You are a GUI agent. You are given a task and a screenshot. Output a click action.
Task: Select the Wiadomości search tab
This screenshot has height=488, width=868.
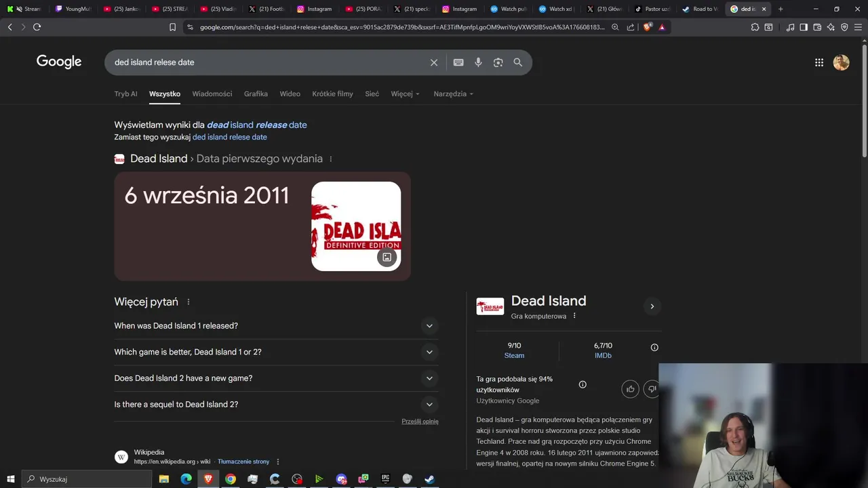(212, 94)
